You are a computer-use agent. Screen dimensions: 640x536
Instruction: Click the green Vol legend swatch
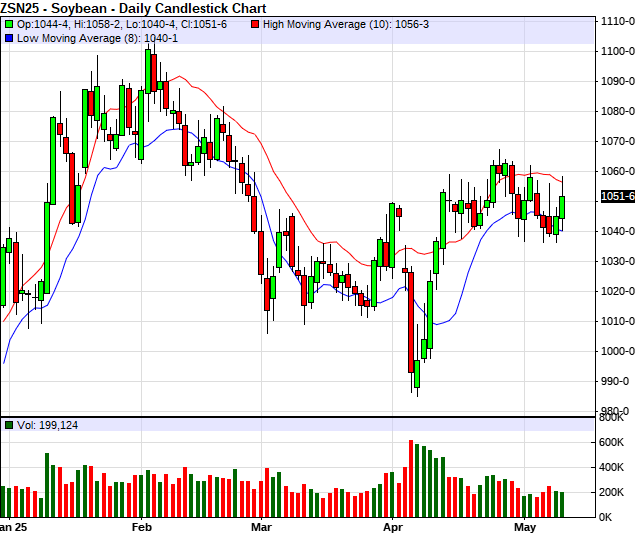pos(9,425)
